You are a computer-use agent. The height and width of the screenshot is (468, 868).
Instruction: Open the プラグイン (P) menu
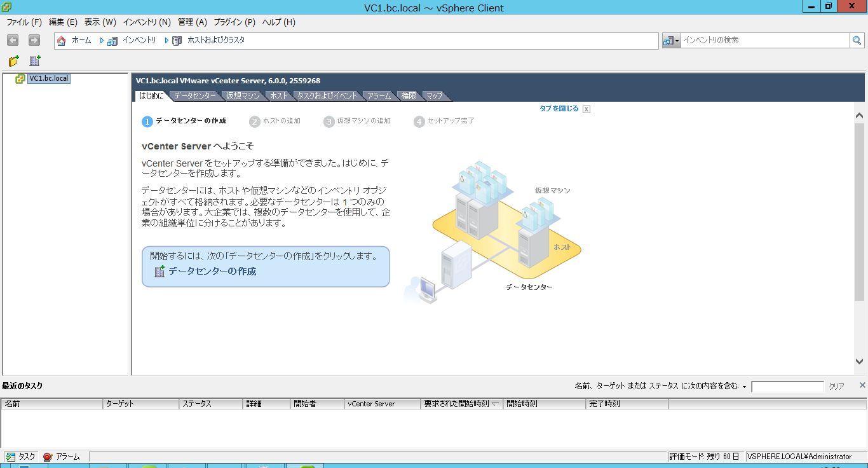[x=234, y=22]
